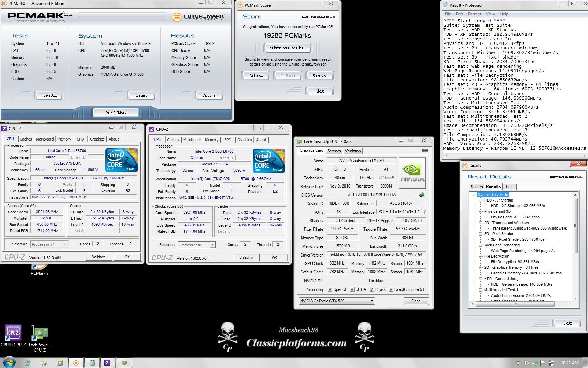Open Windows Explorer from the taskbar

click(x=44, y=363)
